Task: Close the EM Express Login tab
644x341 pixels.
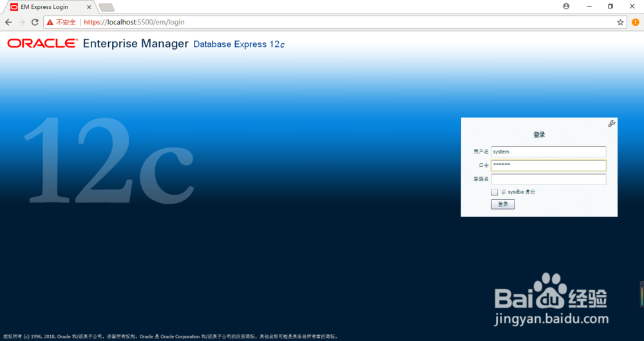Action: pos(89,7)
